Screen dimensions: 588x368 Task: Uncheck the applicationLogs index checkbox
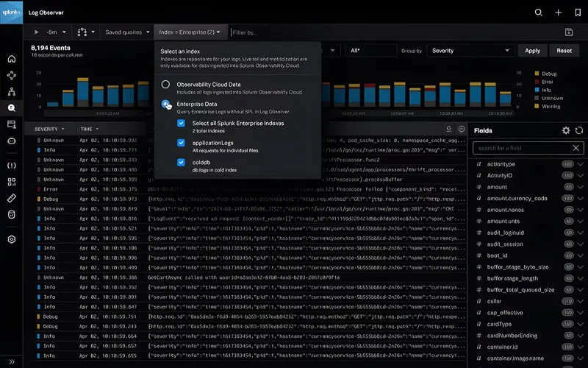click(181, 143)
